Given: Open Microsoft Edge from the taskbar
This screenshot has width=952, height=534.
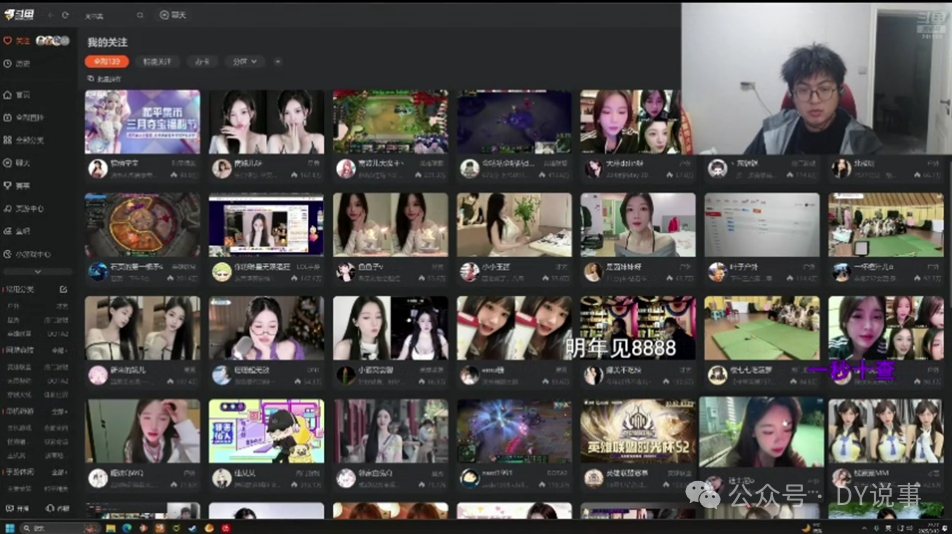Looking at the screenshot, I should pos(127,528).
